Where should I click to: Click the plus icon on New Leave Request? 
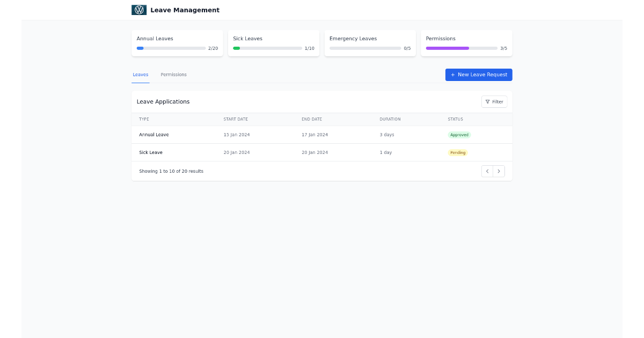pyautogui.click(x=453, y=75)
